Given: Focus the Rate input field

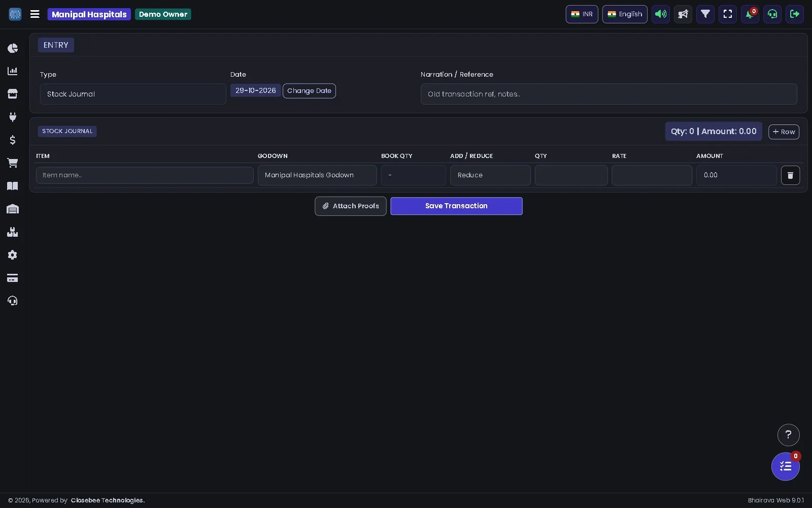Looking at the screenshot, I should tap(652, 175).
